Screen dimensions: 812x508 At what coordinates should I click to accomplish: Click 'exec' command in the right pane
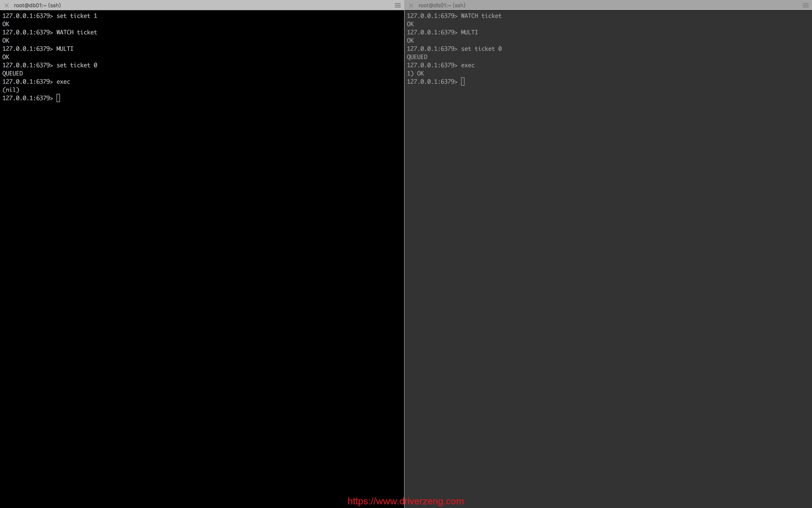pyautogui.click(x=468, y=65)
